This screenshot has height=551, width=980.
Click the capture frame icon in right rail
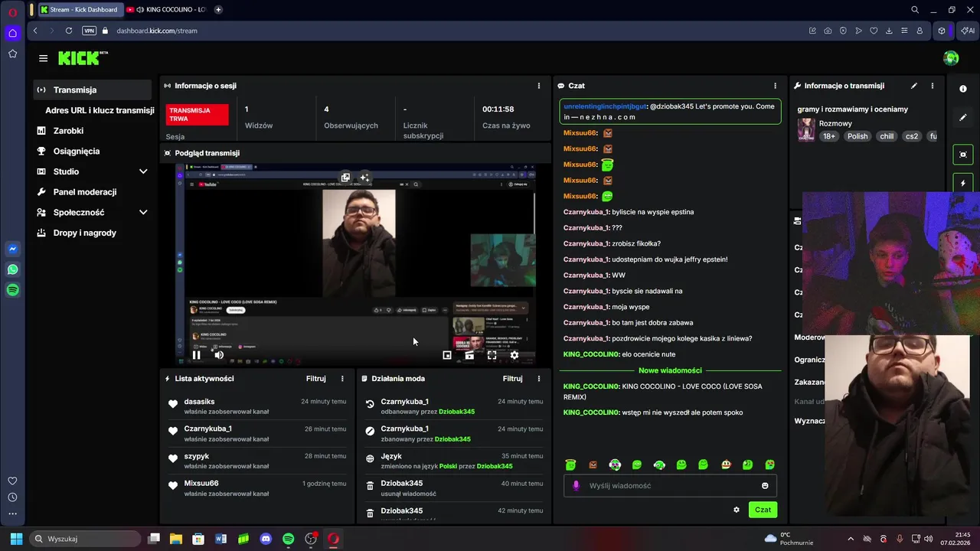coord(963,154)
